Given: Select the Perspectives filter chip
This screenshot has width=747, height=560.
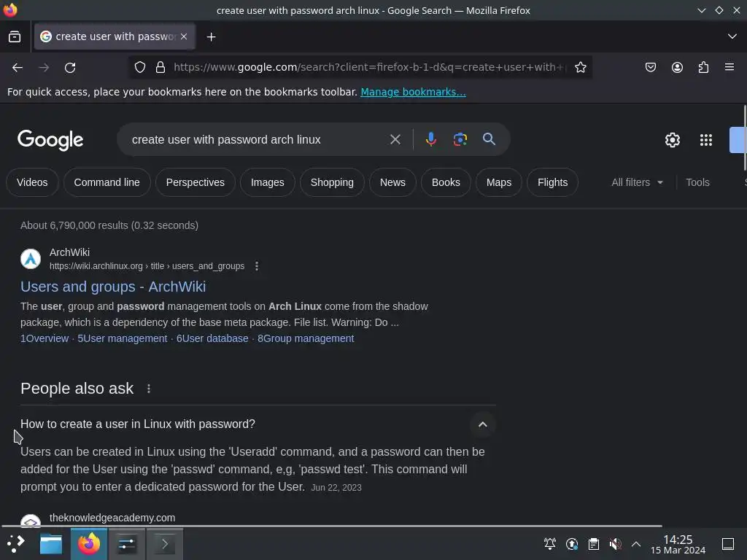Looking at the screenshot, I should 195,182.
